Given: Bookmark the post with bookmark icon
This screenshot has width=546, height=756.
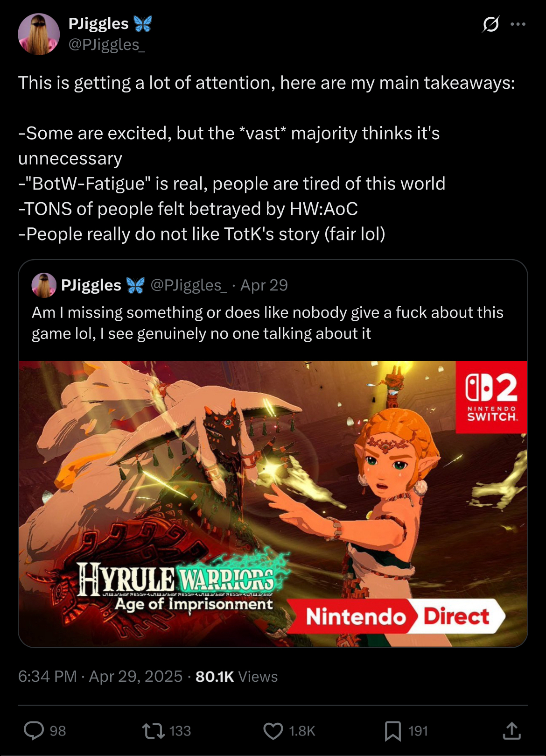Looking at the screenshot, I should (393, 731).
